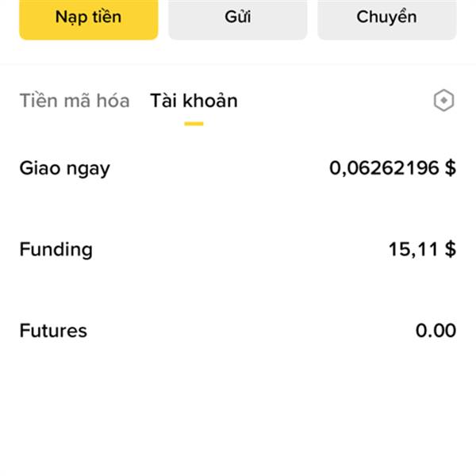Open the Funding account label
Viewport: 476px width, 476px height.
tap(56, 249)
